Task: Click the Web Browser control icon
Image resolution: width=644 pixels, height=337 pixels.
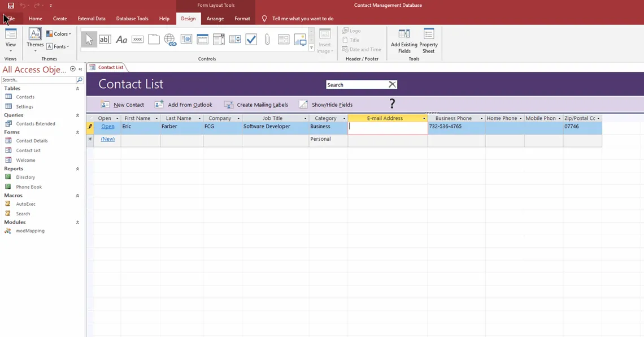Action: pos(186,39)
